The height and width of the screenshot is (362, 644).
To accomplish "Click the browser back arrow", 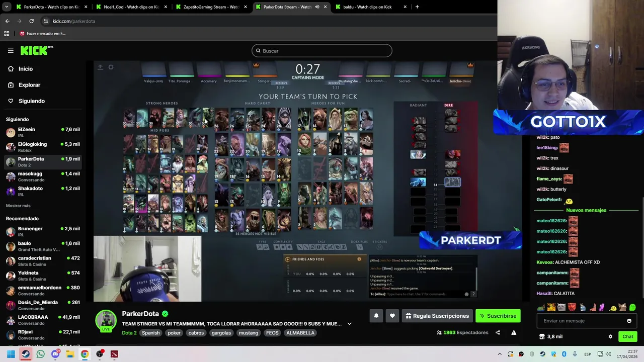I will (7, 21).
